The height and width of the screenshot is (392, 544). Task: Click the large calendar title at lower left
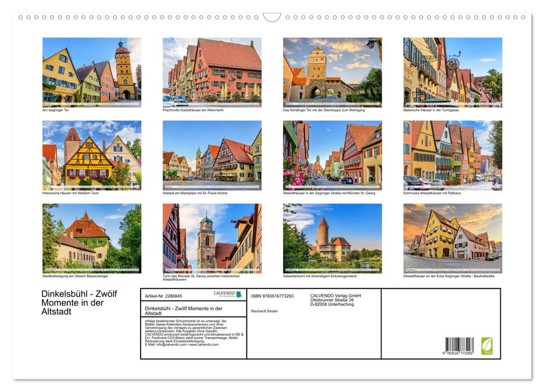click(x=79, y=302)
